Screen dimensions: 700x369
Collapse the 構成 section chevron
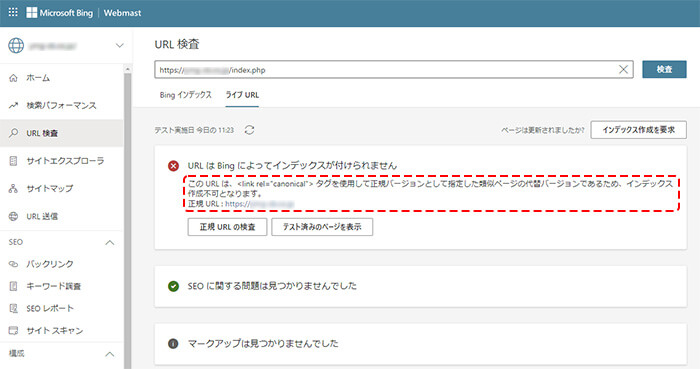pos(109,354)
